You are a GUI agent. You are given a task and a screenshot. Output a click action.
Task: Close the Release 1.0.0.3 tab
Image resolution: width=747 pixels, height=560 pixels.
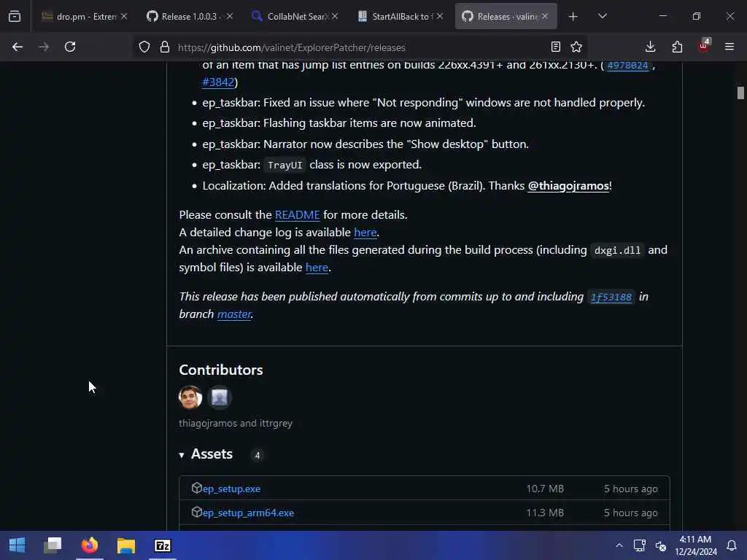tap(230, 16)
